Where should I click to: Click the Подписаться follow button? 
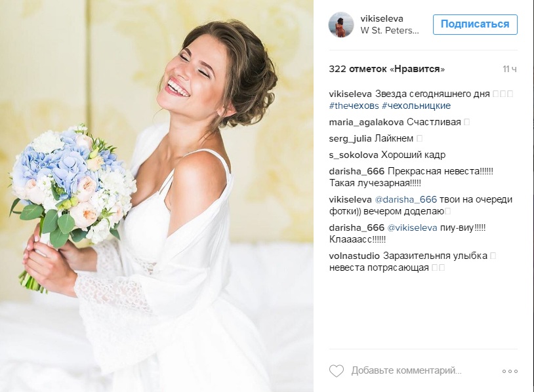point(475,24)
